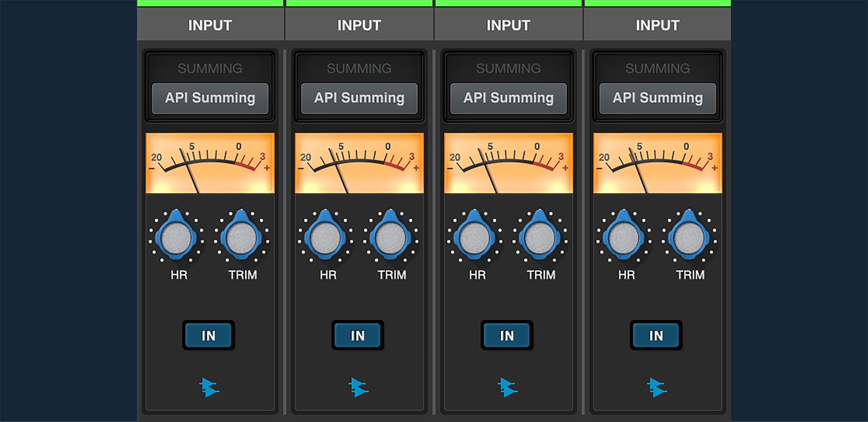Select the first channel's INPUT header
868x422 pixels.
click(210, 25)
